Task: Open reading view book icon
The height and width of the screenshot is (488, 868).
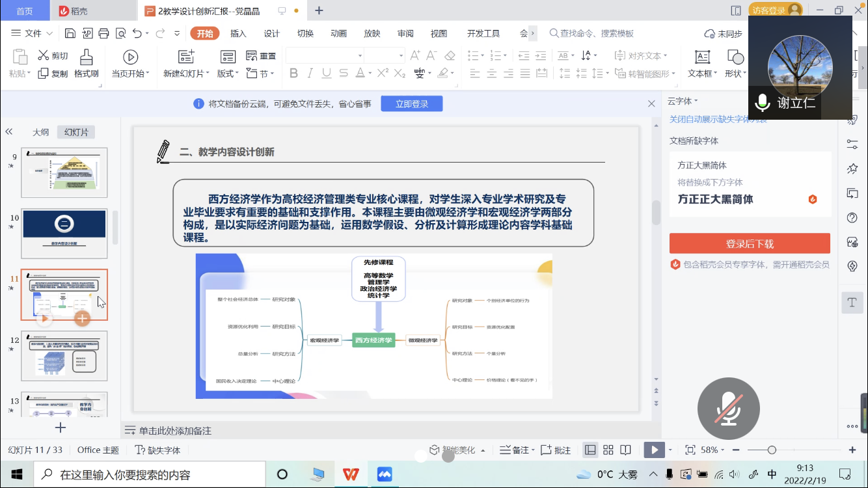Action: (625, 450)
